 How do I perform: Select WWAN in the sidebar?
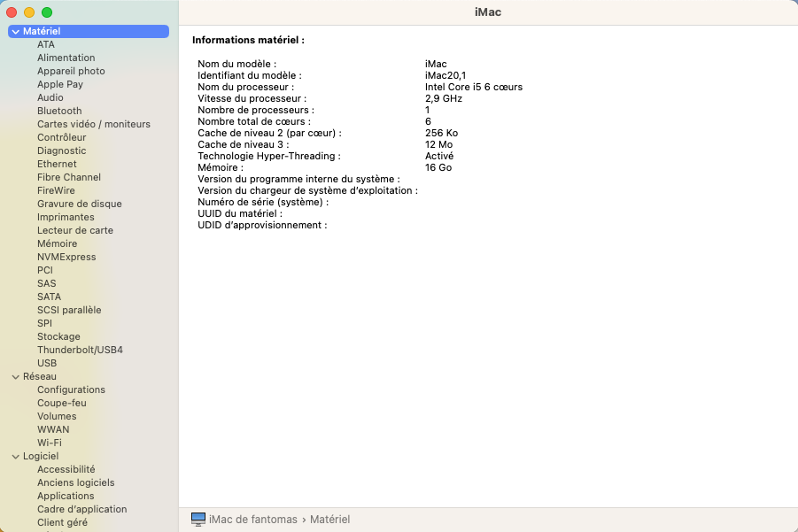pos(53,429)
